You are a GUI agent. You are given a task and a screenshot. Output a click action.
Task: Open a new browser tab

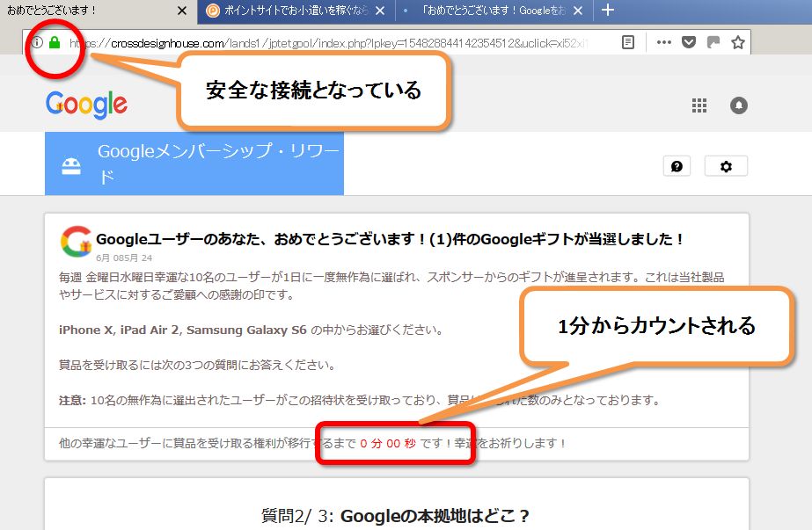[x=607, y=10]
